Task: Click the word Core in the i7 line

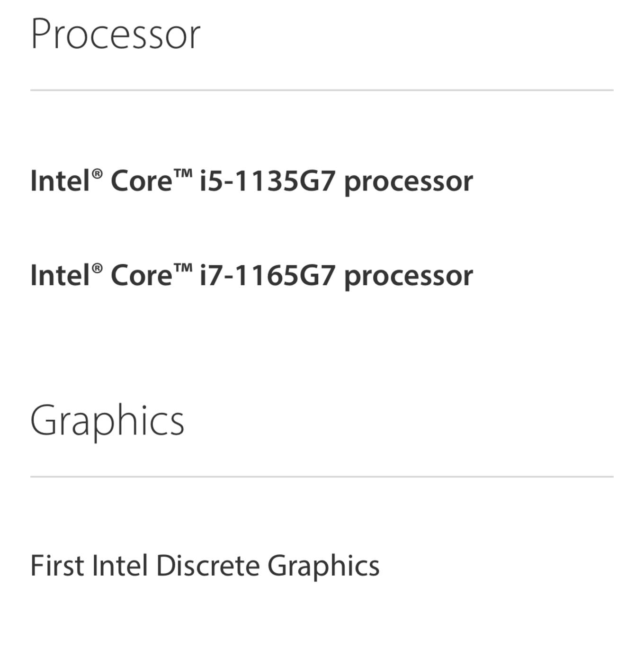Action: pos(141,275)
